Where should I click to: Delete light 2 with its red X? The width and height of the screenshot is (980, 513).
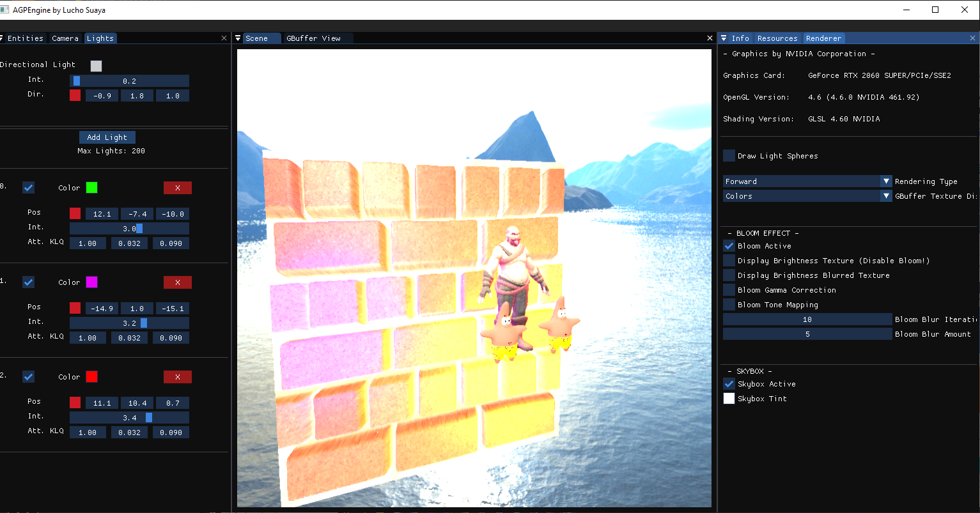click(x=178, y=377)
